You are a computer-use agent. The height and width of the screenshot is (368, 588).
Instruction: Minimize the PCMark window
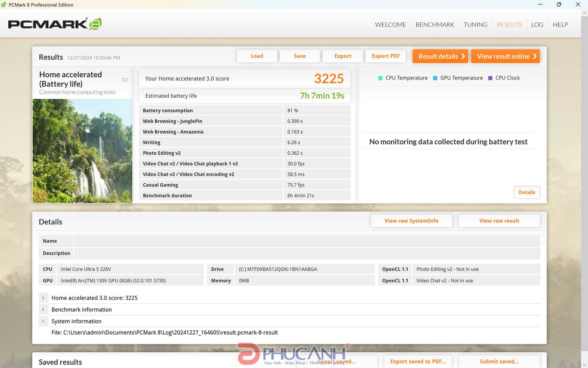(x=540, y=4)
